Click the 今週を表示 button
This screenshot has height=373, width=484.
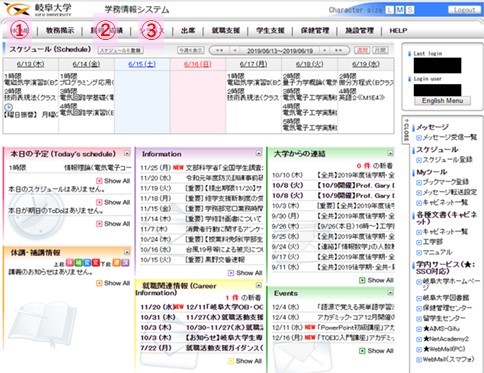pos(190,50)
